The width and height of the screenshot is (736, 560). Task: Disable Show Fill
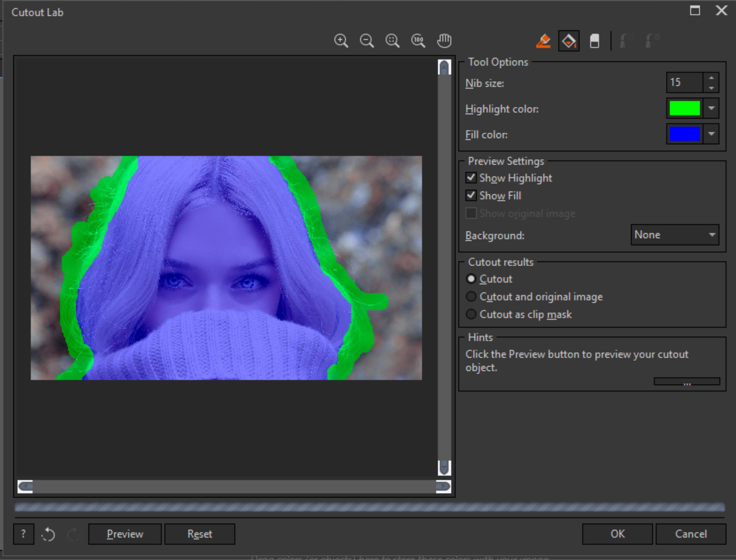click(x=471, y=196)
